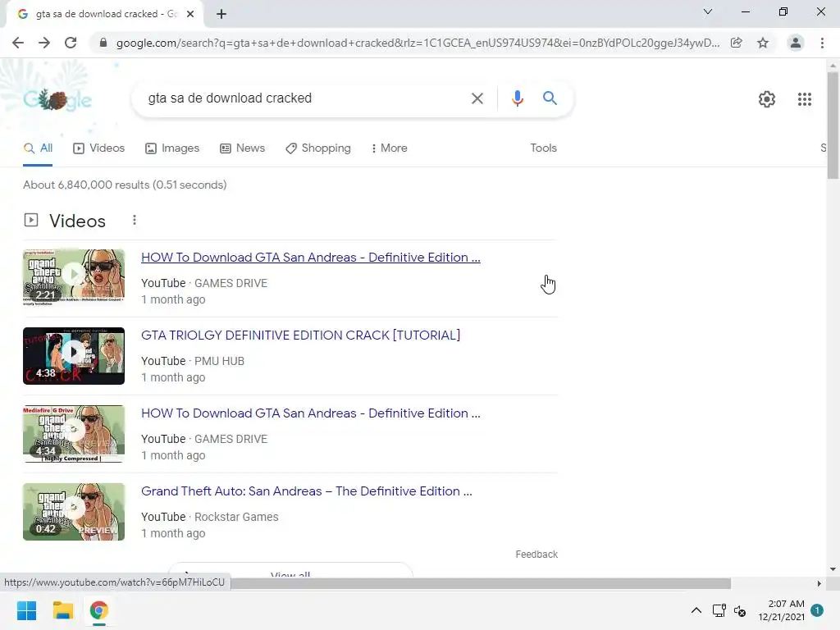Open Rockstar Games Definitive Edition video link

click(x=307, y=491)
